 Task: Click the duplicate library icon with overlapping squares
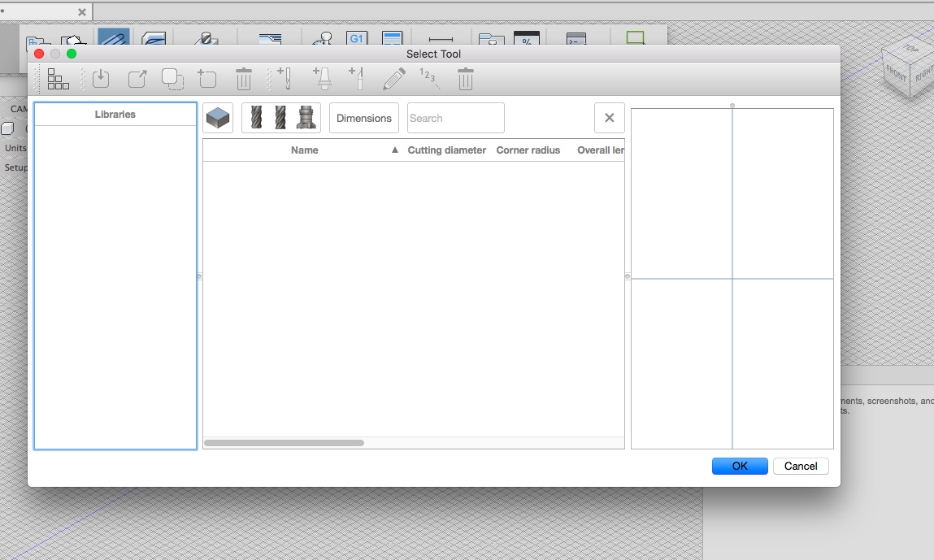pos(173,79)
